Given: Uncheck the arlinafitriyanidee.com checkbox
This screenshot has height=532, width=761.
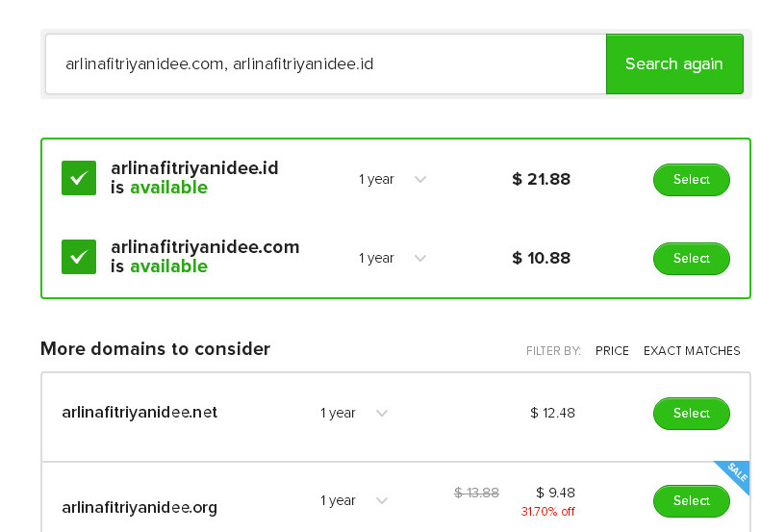Looking at the screenshot, I should pos(79,257).
